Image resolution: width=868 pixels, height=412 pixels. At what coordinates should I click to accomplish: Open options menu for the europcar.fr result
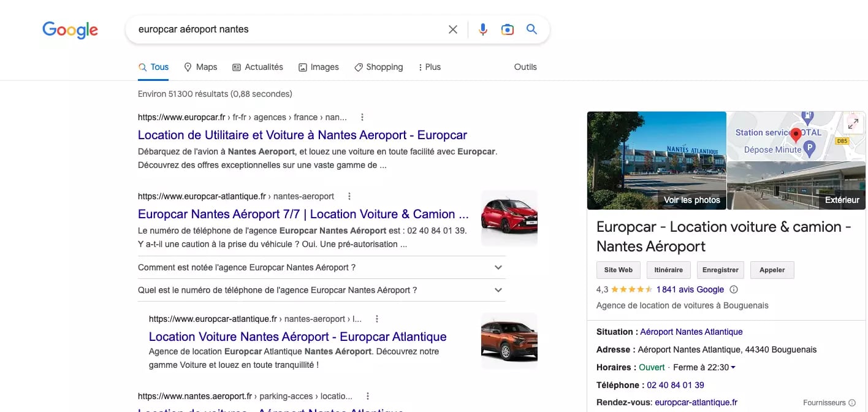(362, 116)
